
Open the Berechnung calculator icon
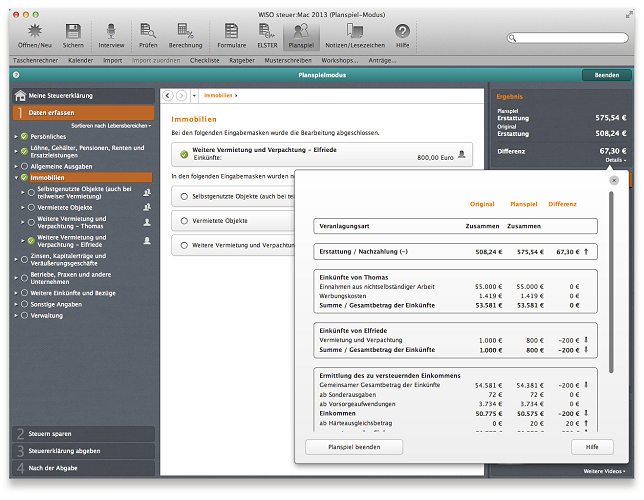(x=185, y=31)
